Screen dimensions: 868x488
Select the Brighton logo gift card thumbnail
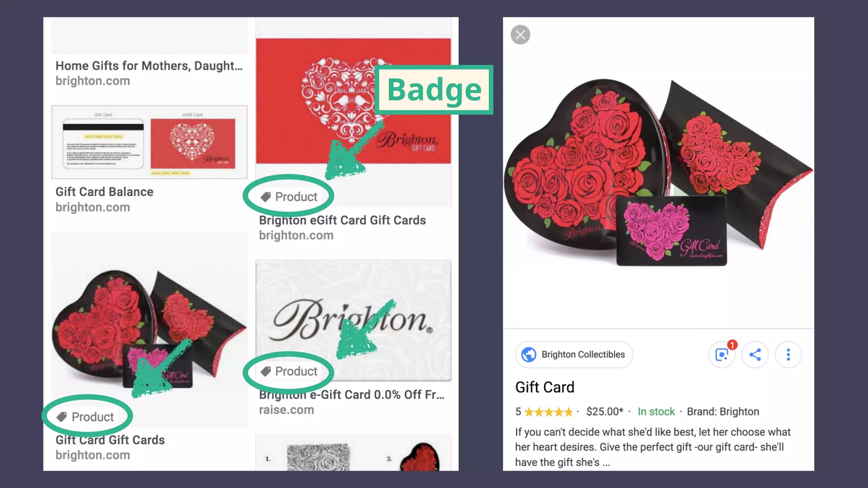coord(353,320)
